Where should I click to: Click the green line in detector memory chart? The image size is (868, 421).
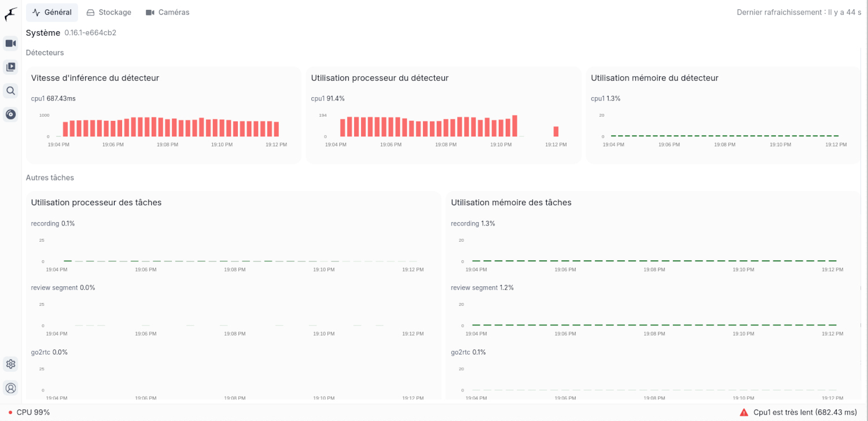tap(723, 135)
